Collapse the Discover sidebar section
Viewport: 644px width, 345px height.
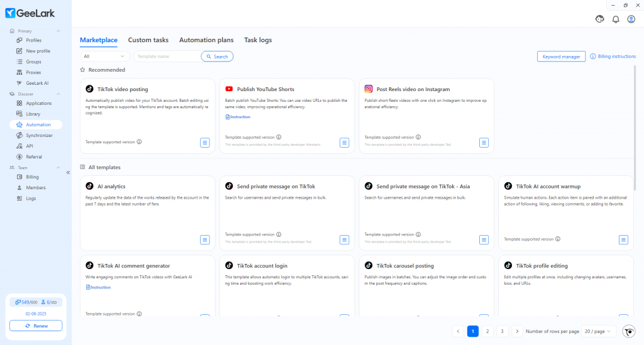[x=58, y=94]
